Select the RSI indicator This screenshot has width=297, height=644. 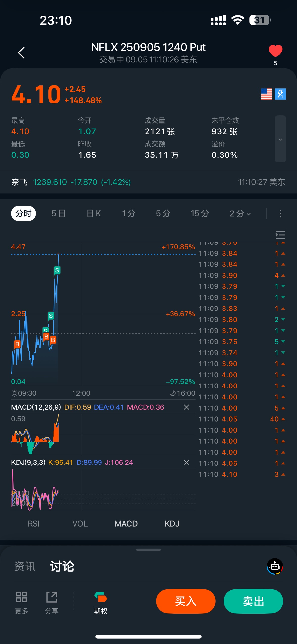point(33,523)
